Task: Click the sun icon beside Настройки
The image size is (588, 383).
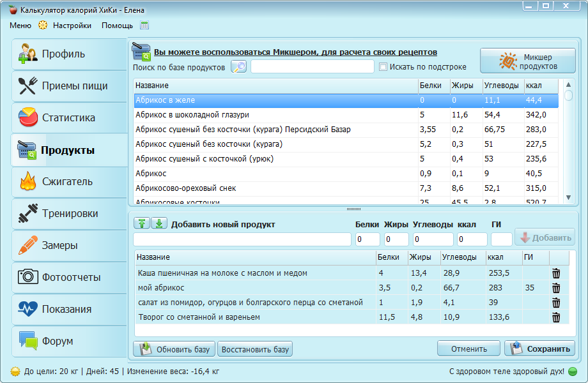Action: click(x=43, y=26)
